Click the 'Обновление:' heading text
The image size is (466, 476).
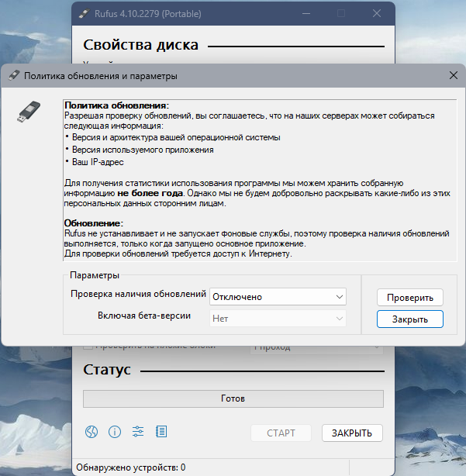94,223
